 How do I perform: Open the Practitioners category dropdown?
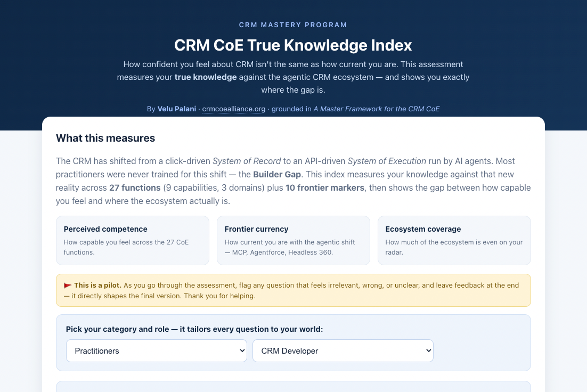157,351
